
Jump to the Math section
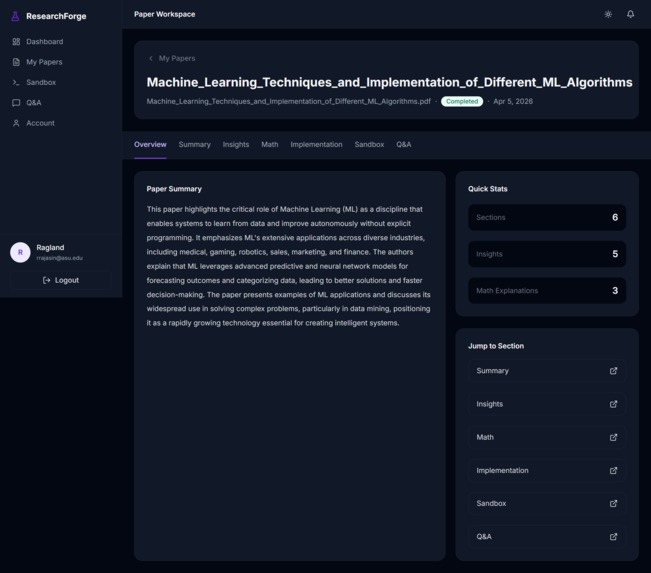(x=547, y=437)
